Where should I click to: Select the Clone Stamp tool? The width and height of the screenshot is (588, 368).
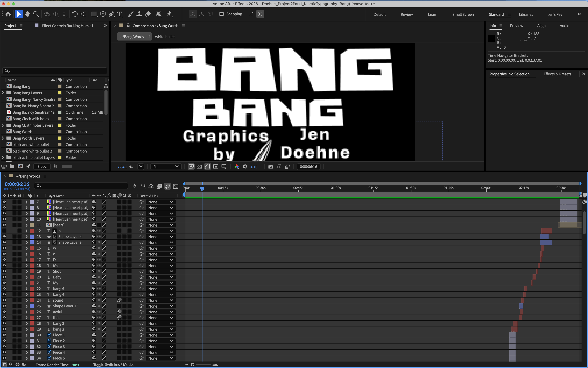click(139, 14)
